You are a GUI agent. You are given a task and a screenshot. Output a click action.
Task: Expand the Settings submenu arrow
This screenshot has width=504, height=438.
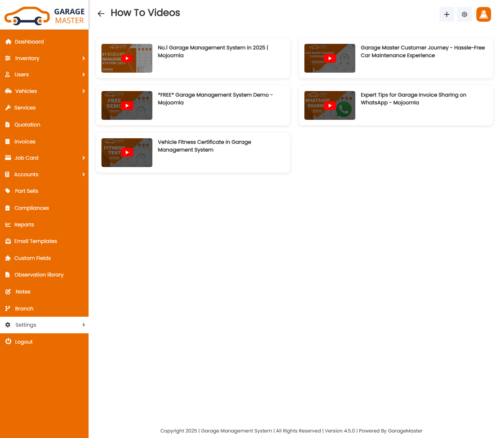coord(83,325)
